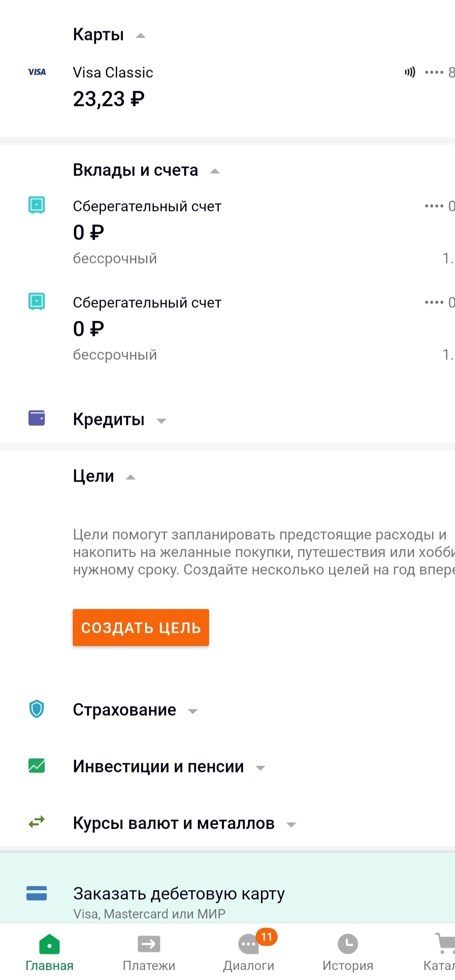Collapse the Вклады и счета section
455x980 pixels.
(215, 171)
